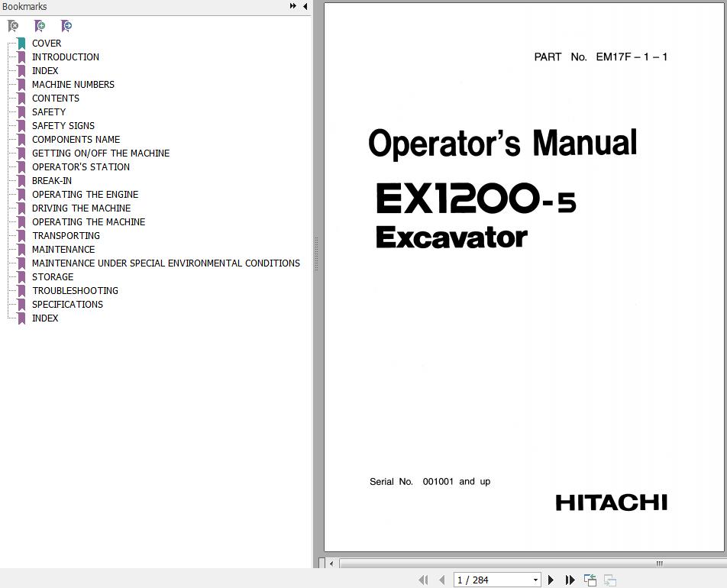Expand the bookmarks panel with the double-arrow icon
The image size is (727, 588).
pos(293,6)
